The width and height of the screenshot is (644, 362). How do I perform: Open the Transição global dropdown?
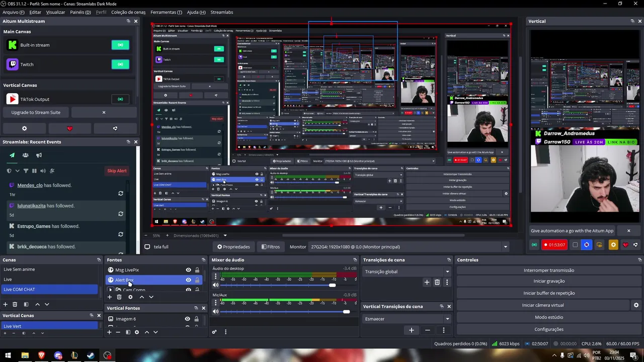(x=407, y=271)
